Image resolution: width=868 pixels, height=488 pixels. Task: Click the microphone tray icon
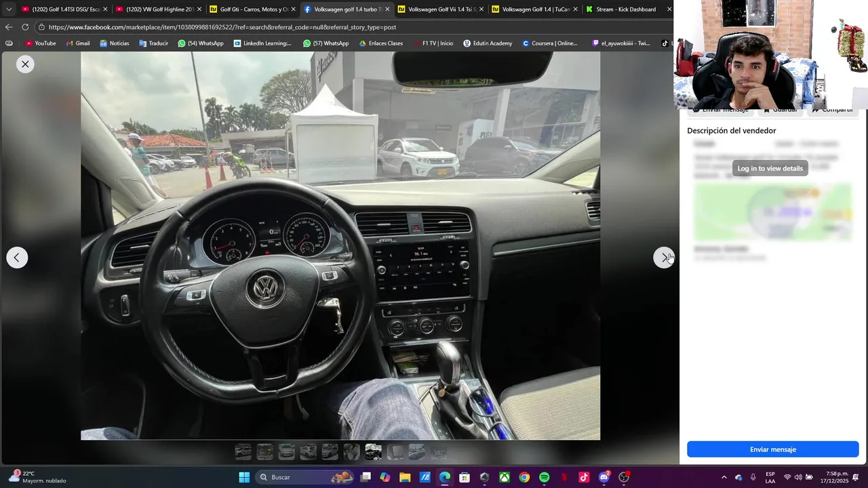tap(753, 477)
